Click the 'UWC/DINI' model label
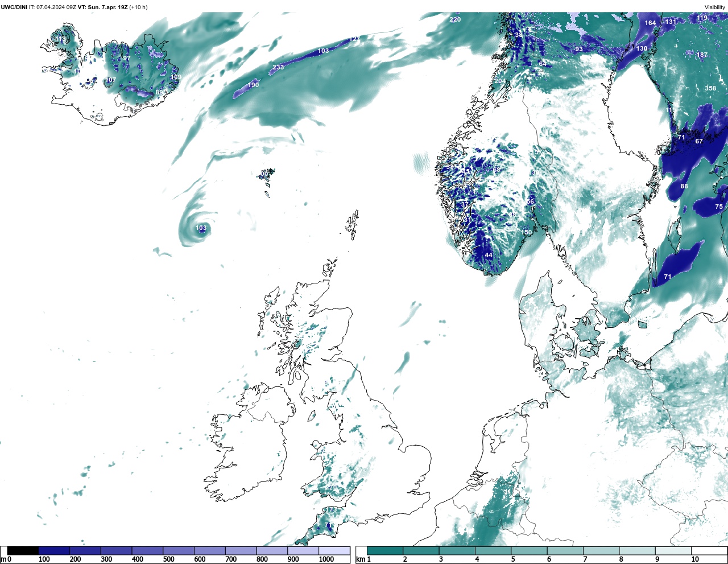 coord(14,7)
